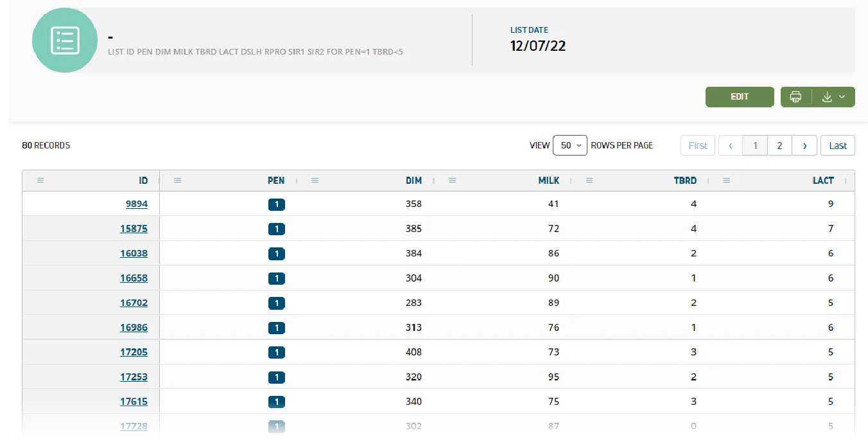The height and width of the screenshot is (446, 868).
Task: Print the list with the printer icon
Action: [x=796, y=97]
